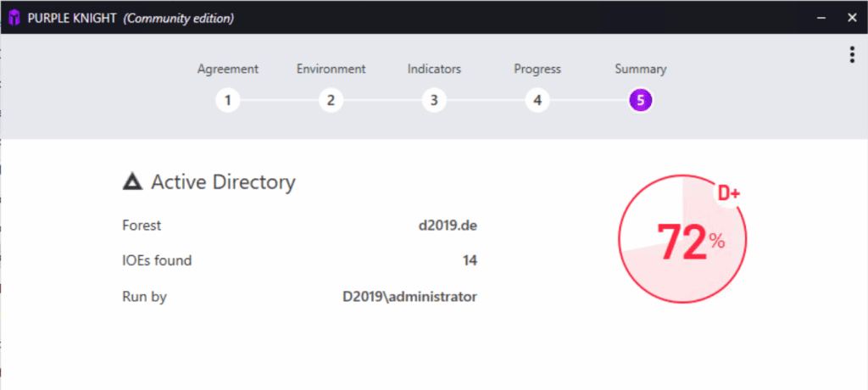Image resolution: width=868 pixels, height=390 pixels.
Task: Minimize the Purple Knight window
Action: pyautogui.click(x=821, y=18)
